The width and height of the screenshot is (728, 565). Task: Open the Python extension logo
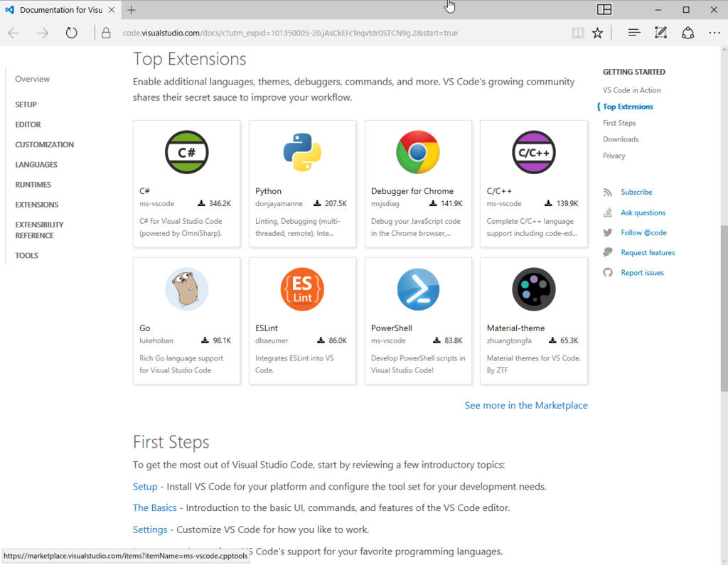(x=302, y=152)
